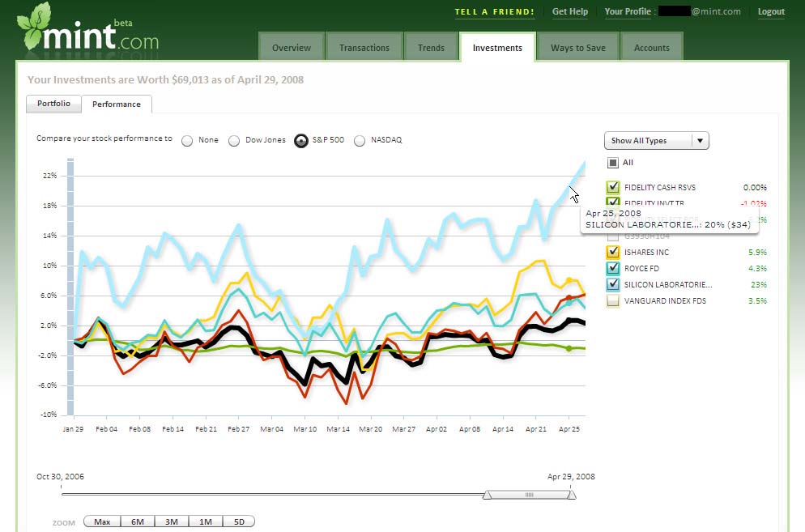Navigate to the Accounts tab
Viewport: 805px width, 532px height.
(652, 47)
